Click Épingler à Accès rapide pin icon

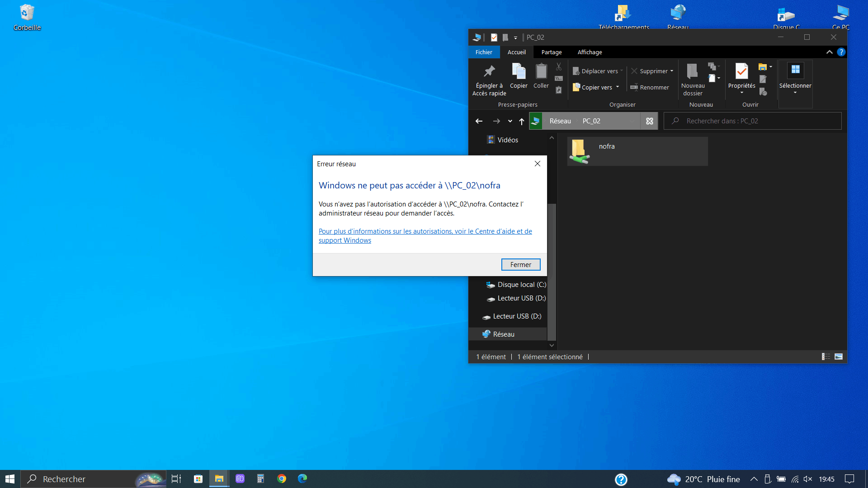(x=489, y=71)
